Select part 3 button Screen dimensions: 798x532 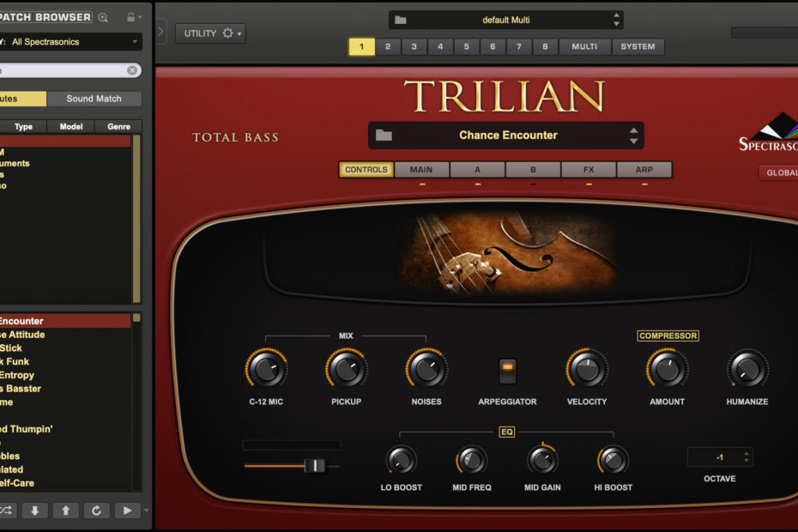[414, 46]
